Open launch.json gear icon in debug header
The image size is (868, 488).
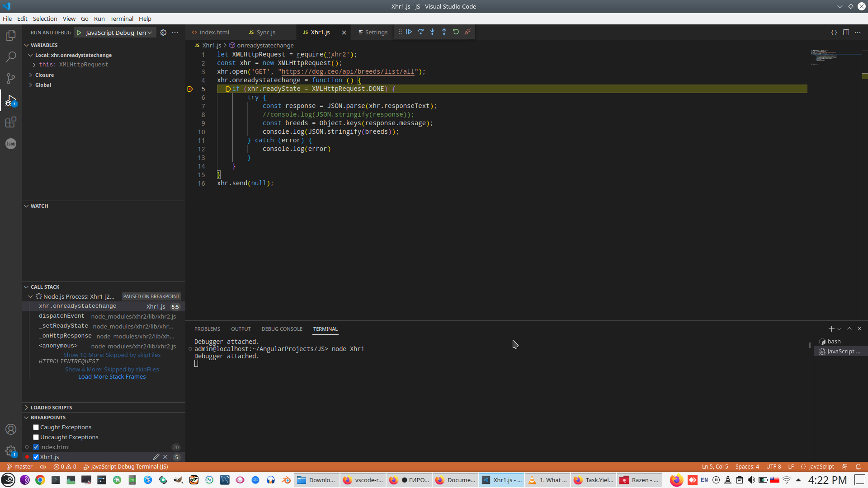(x=163, y=33)
